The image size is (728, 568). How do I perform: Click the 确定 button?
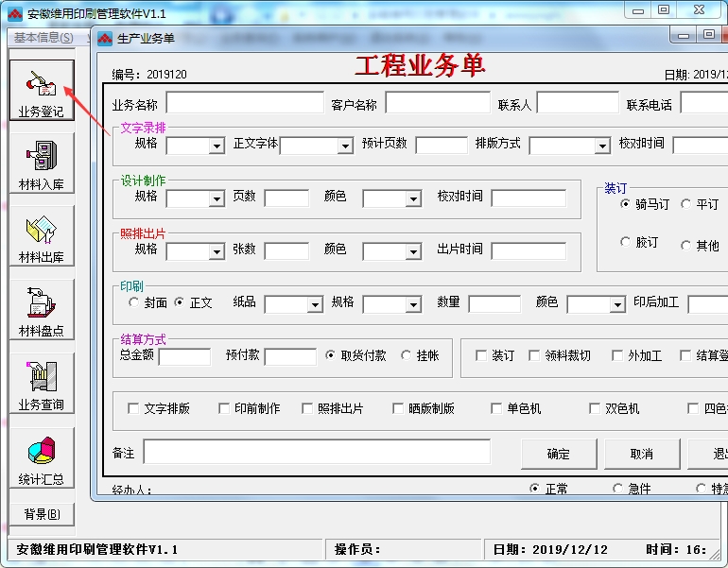[x=558, y=454]
